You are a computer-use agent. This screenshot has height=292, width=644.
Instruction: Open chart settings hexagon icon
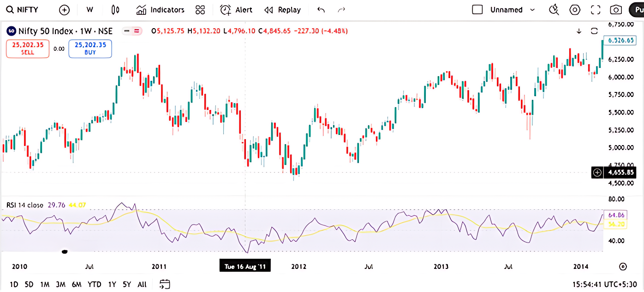tap(575, 10)
